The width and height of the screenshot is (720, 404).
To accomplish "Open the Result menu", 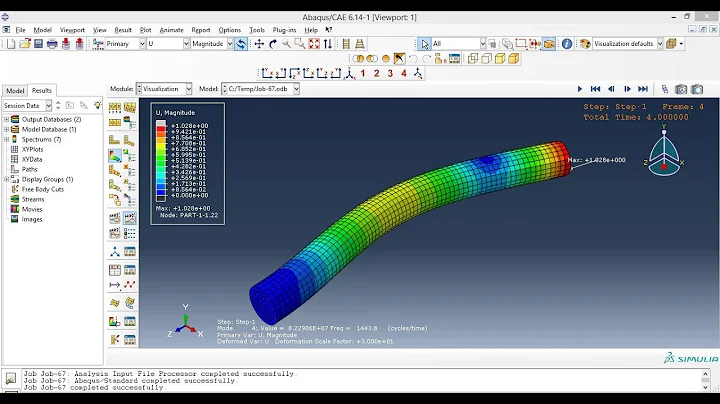I will pyautogui.click(x=123, y=30).
